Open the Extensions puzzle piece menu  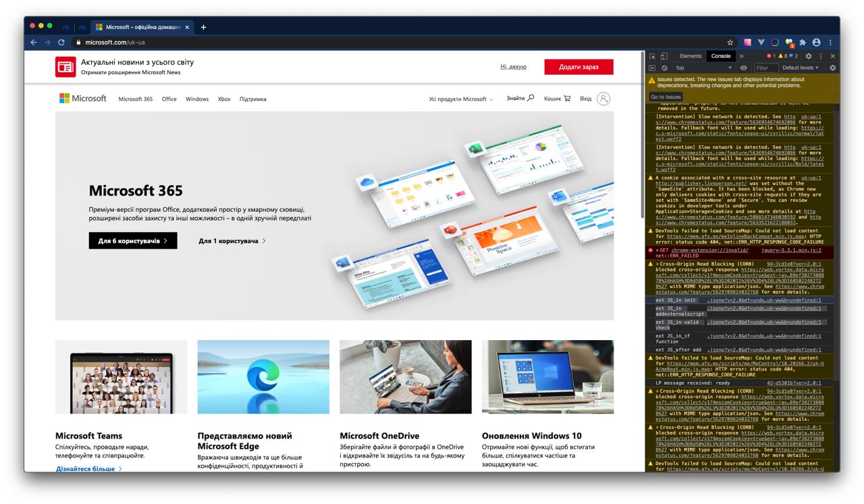pyautogui.click(x=803, y=43)
